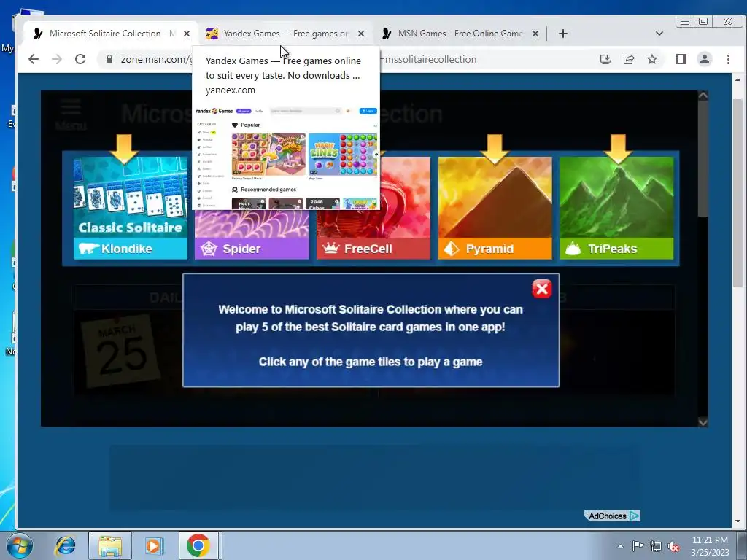Open Windows Explorer from the taskbar
The image size is (747, 560).
point(110,545)
